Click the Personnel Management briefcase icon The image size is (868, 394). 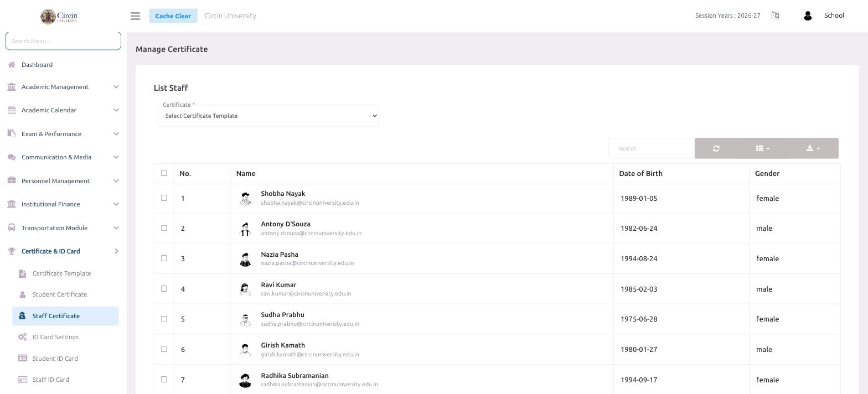coord(12,180)
